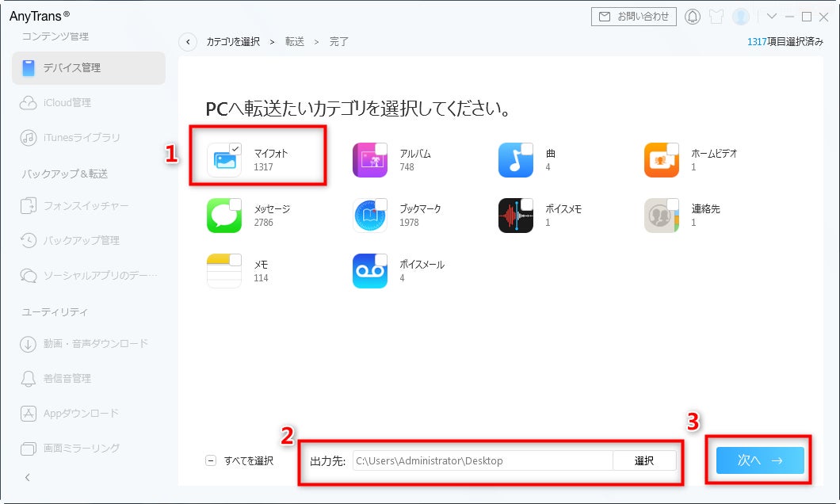Image resolution: width=840 pixels, height=504 pixels.
Task: Click the music disc icon beside iTunesライブラリ
Action: click(x=29, y=138)
